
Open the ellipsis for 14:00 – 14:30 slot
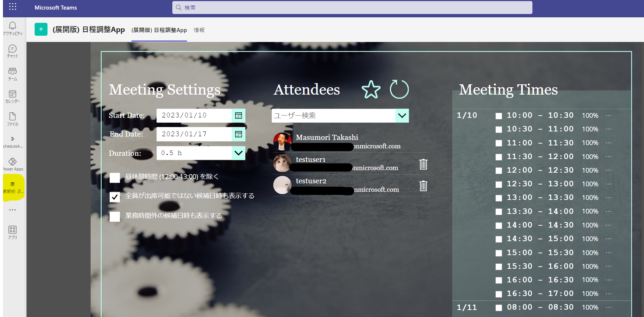coord(609,225)
